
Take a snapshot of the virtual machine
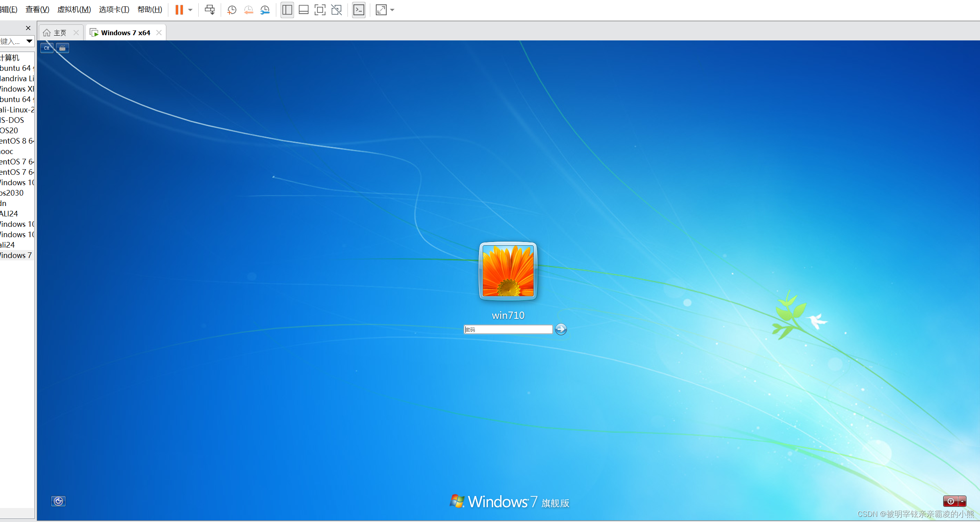point(232,10)
